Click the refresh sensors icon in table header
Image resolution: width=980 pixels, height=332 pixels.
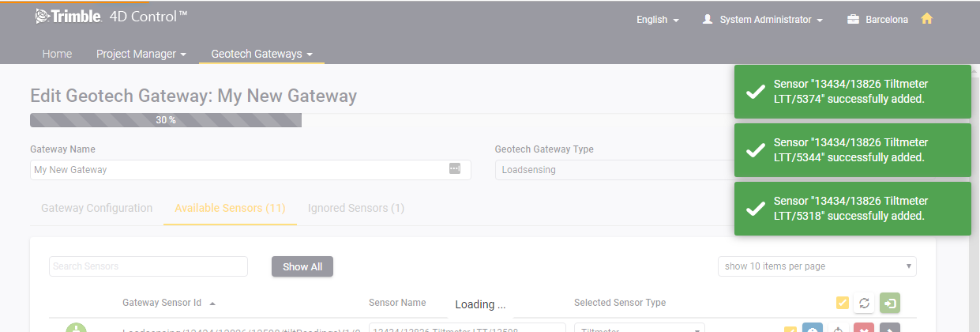pos(864,303)
